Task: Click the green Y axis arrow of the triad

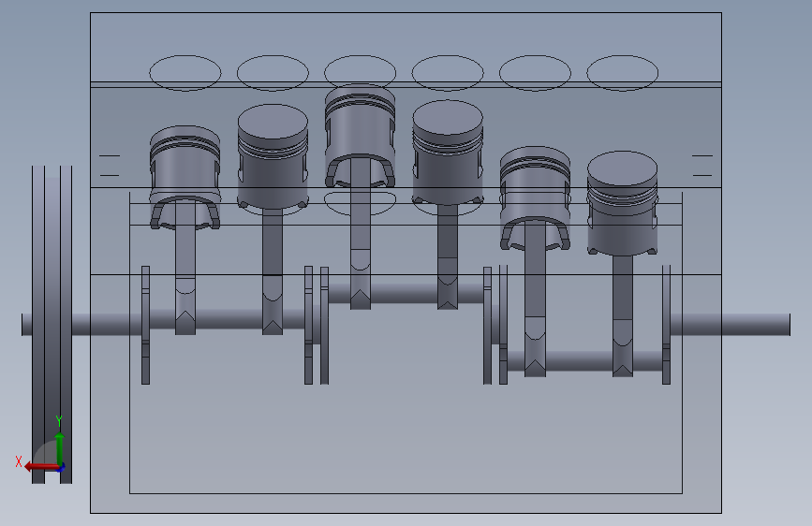Action: coord(60,448)
